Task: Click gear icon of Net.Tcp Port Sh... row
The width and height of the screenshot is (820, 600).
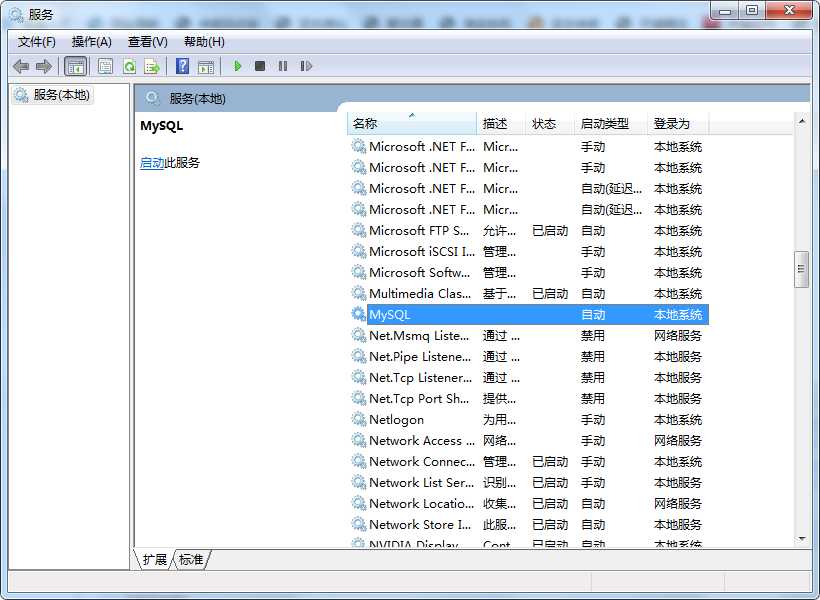Action: (x=358, y=398)
